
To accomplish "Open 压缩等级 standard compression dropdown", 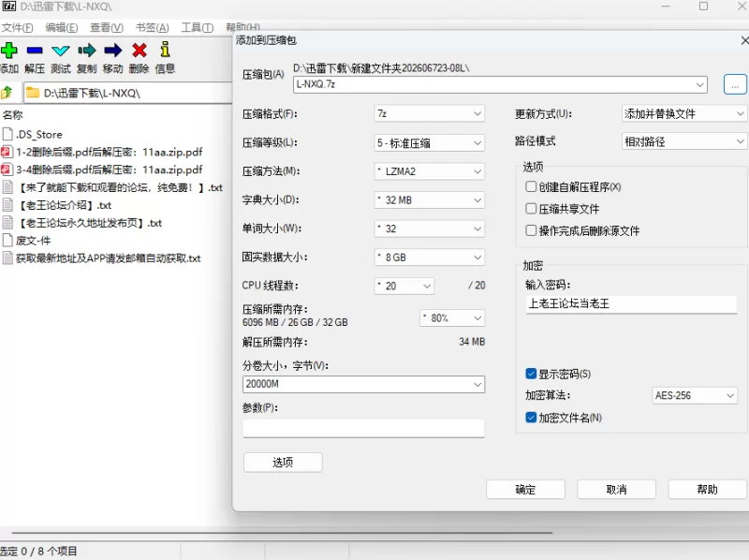I will click(430, 143).
